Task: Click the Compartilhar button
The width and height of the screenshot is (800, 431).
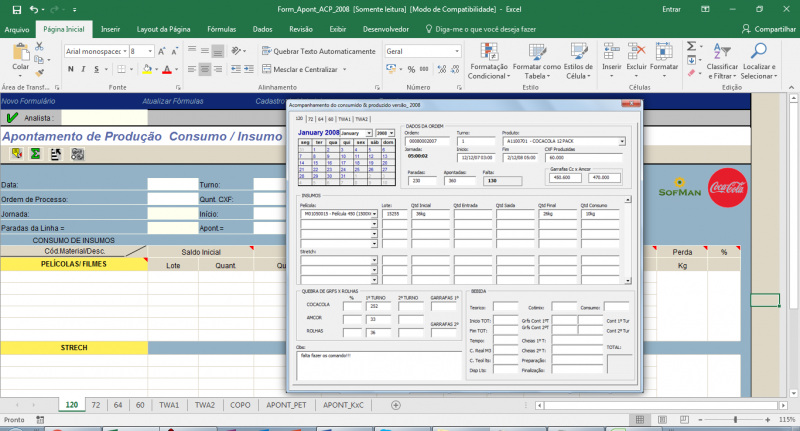Action: click(768, 30)
